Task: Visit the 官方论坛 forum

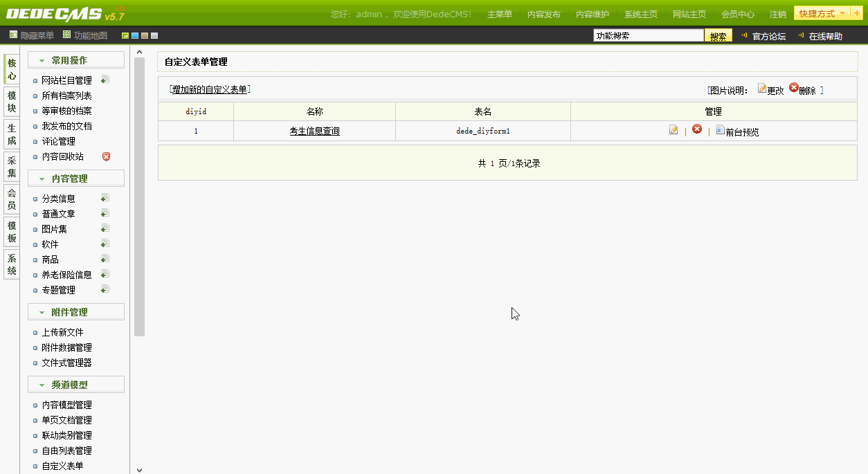Action: 770,35
